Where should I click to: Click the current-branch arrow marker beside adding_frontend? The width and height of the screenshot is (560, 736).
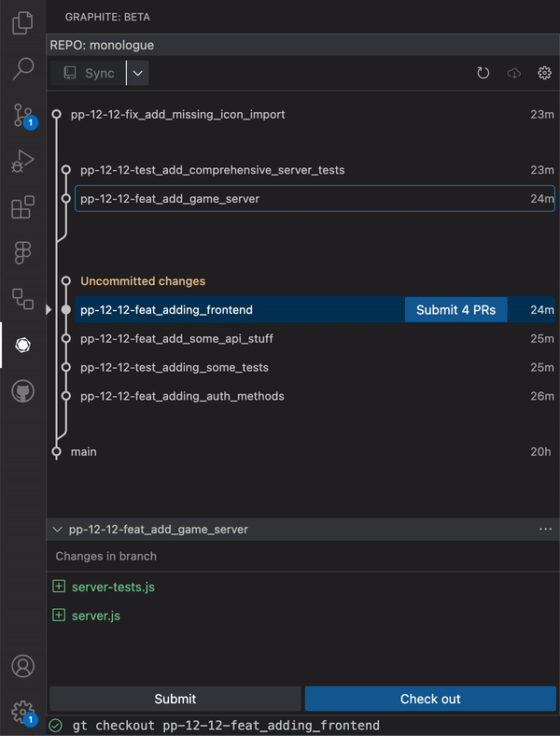click(49, 310)
